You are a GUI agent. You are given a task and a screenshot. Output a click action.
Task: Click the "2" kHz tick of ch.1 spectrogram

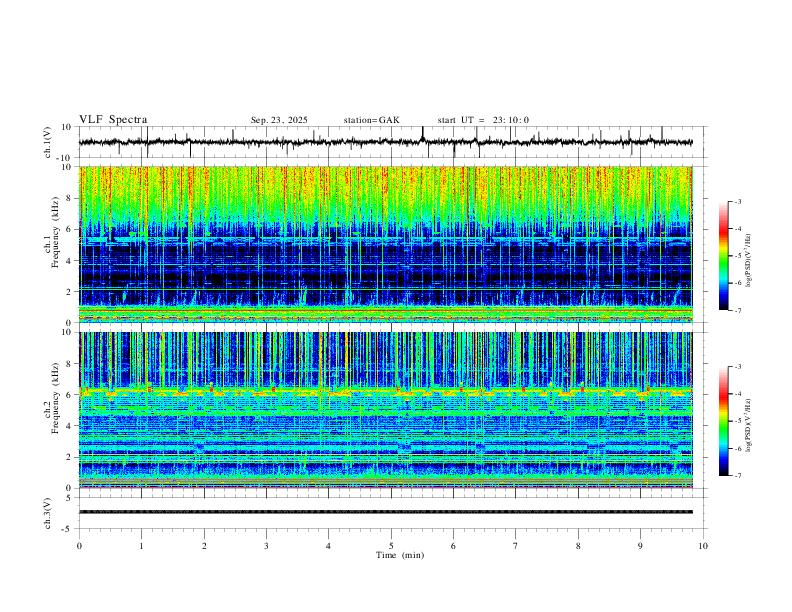coord(70,292)
